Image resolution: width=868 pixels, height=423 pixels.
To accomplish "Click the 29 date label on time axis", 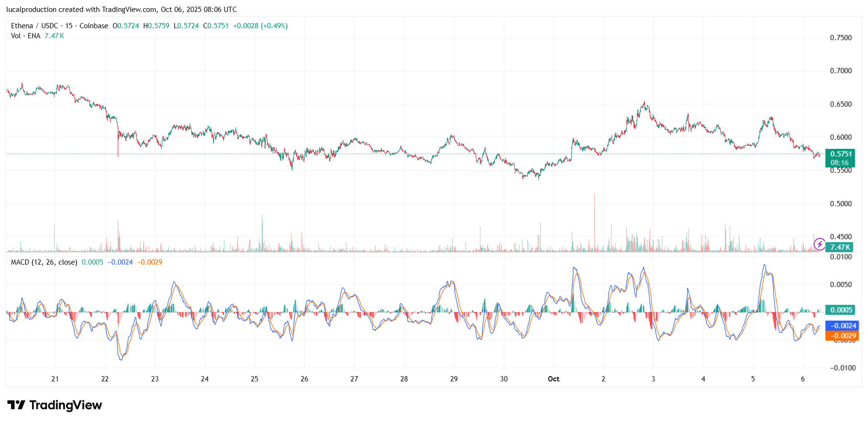I will [454, 379].
